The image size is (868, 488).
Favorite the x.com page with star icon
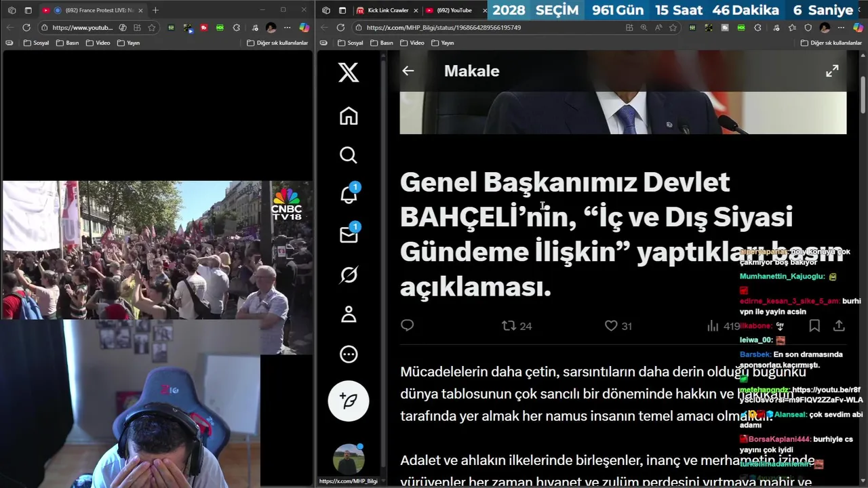tap(672, 28)
